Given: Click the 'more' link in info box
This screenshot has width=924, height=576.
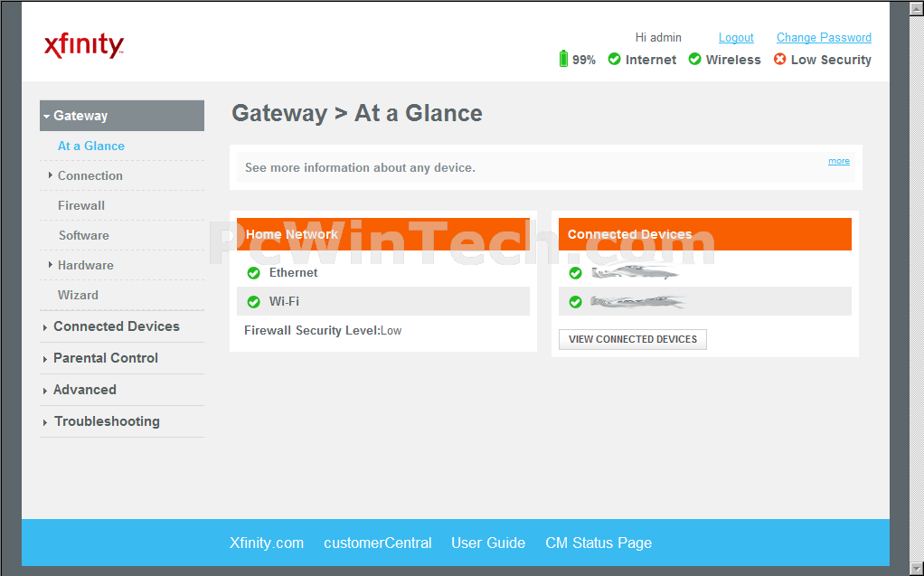Looking at the screenshot, I should [x=838, y=161].
